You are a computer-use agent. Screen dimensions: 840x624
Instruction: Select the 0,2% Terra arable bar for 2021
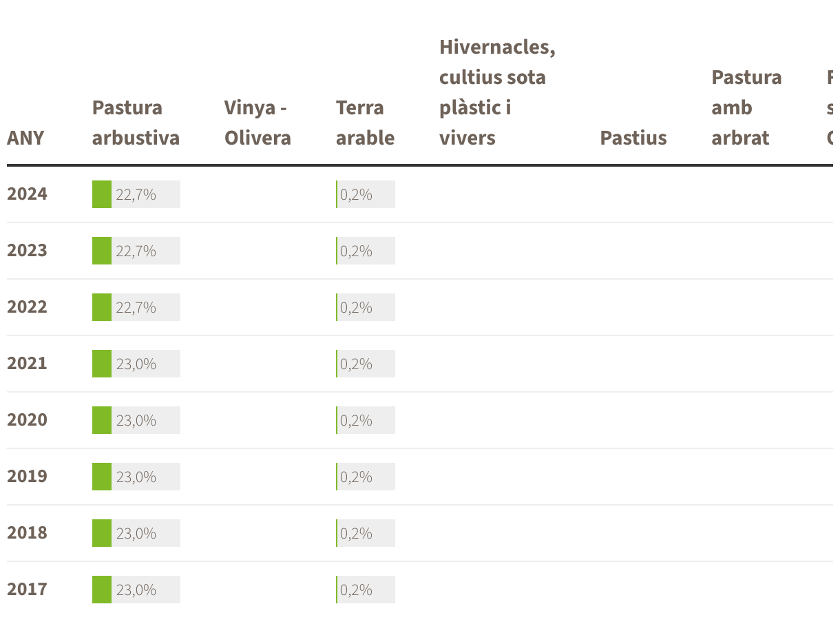[366, 364]
